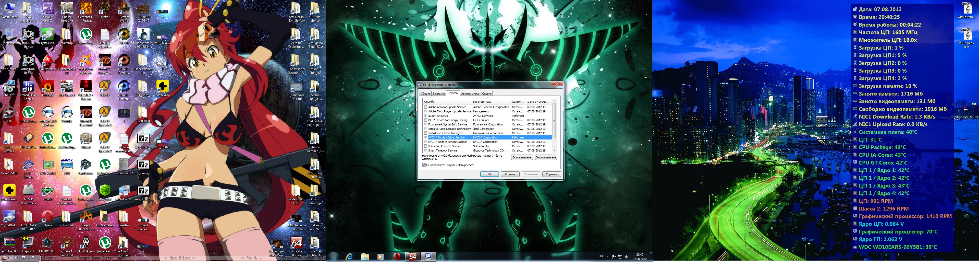Click services list scroll-up arrow
Screen dimensions: 980x280
[555, 101]
